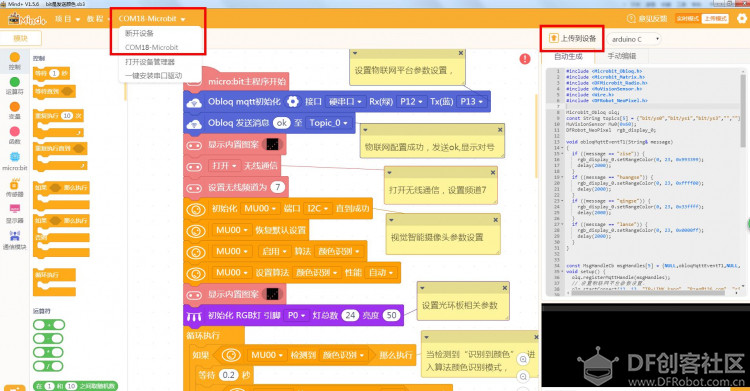Screen dimensions: 750x391
Task: Open the settings gear in top bar
Action: coord(742,19)
